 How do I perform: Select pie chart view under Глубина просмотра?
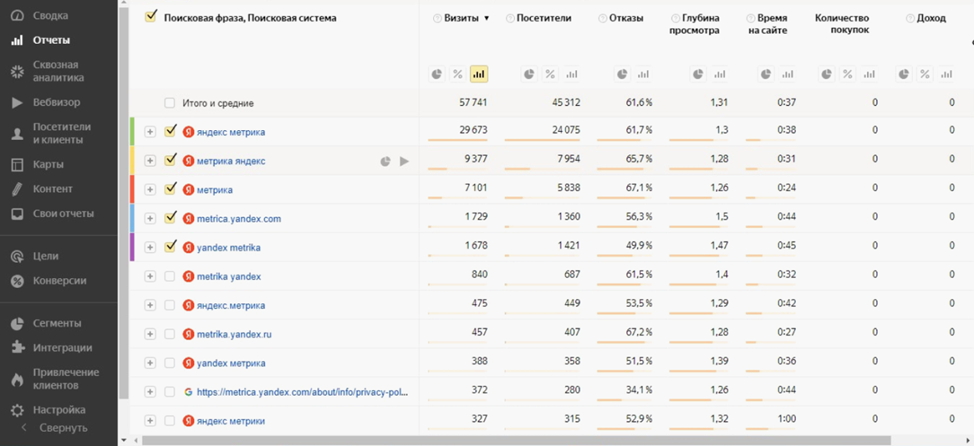[x=698, y=75]
